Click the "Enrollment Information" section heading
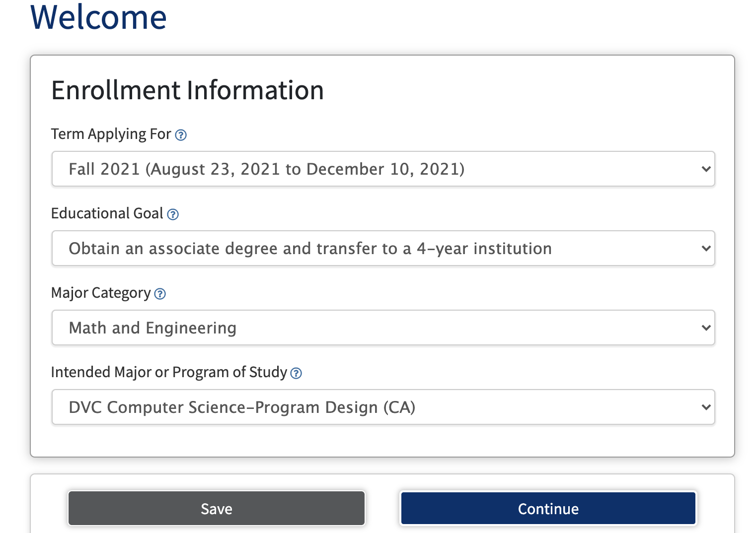Image resolution: width=756 pixels, height=533 pixels. pyautogui.click(x=187, y=90)
